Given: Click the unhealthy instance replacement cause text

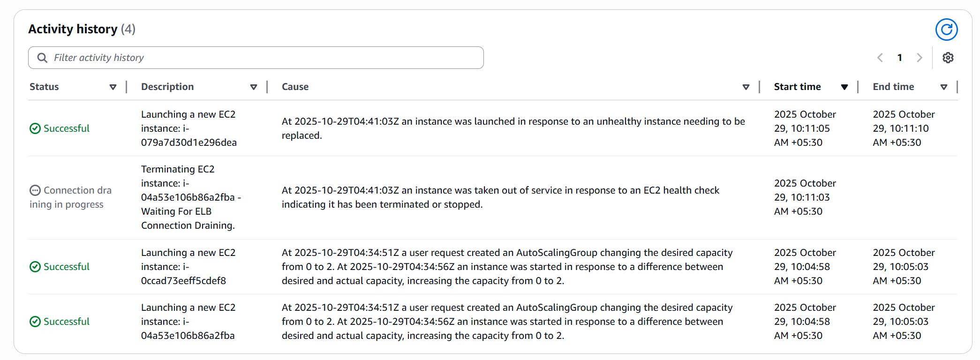Looking at the screenshot, I should tap(513, 128).
